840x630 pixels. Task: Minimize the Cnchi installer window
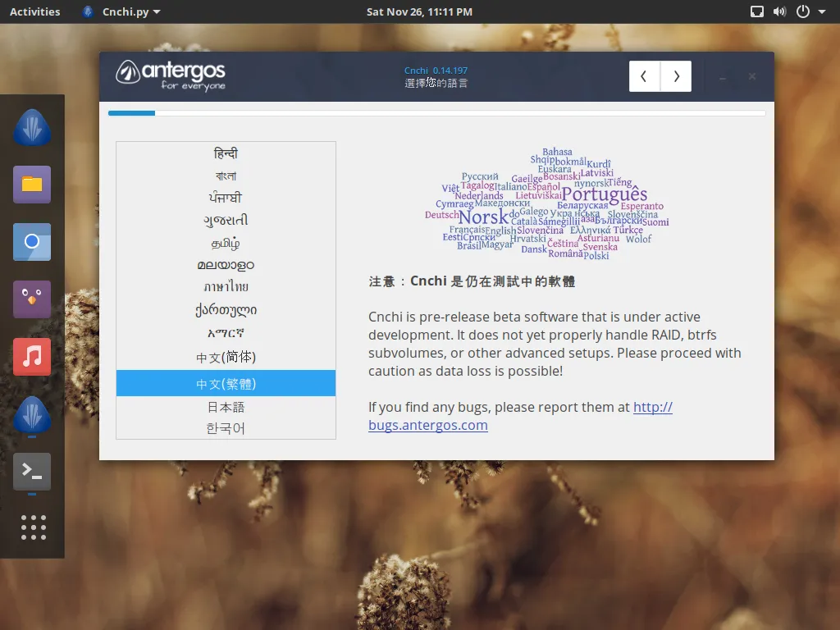tap(722, 77)
